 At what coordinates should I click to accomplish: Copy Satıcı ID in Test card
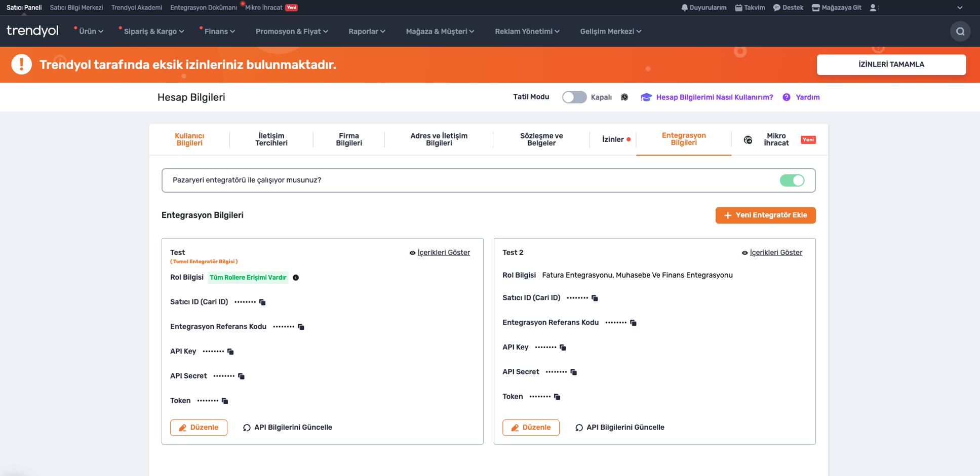click(x=262, y=302)
